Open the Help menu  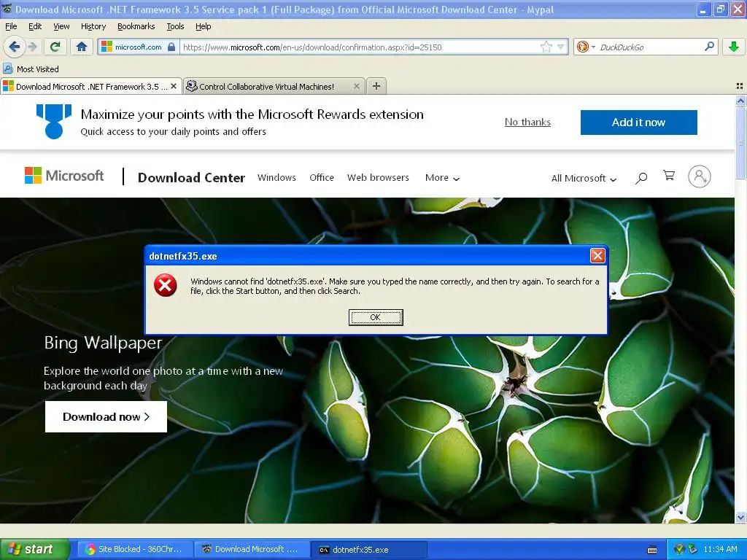coord(203,26)
